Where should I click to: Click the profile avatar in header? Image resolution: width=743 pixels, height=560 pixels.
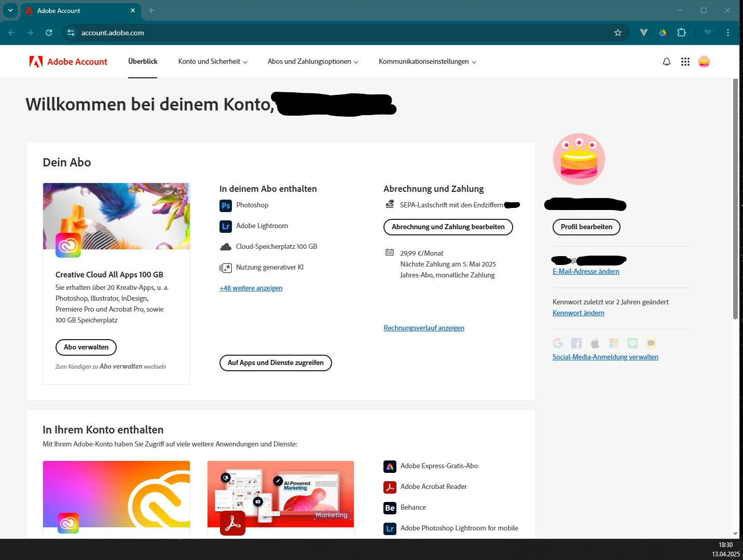click(x=704, y=62)
